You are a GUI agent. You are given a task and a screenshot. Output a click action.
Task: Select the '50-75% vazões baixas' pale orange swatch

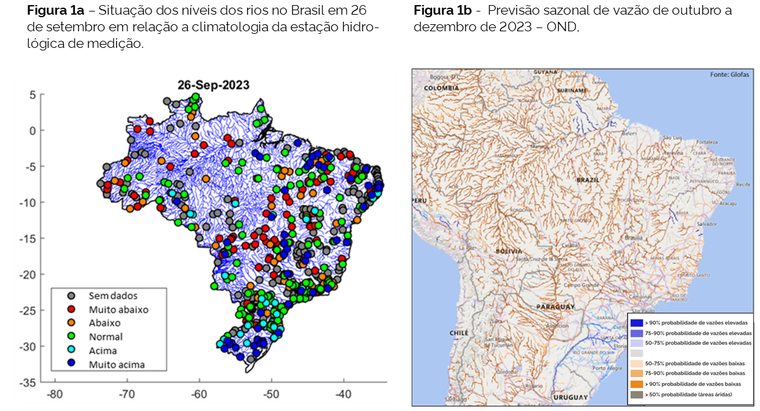coord(636,364)
